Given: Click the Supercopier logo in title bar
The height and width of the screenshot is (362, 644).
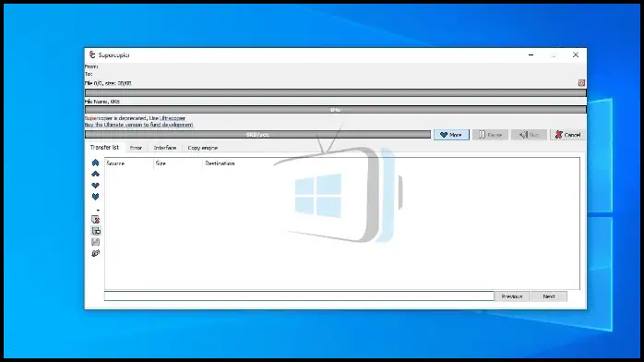Looking at the screenshot, I should (x=92, y=54).
